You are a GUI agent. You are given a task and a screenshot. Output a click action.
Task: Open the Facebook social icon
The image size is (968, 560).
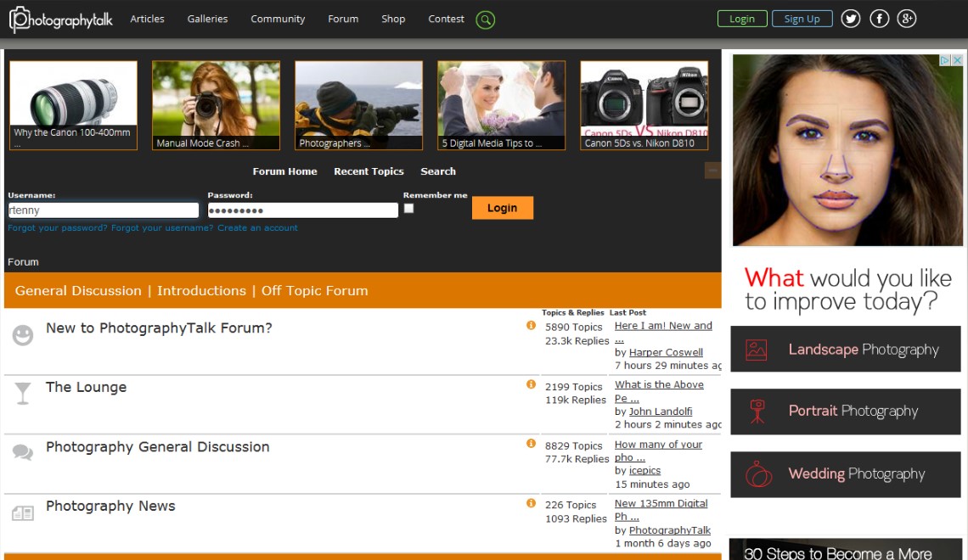[879, 20]
